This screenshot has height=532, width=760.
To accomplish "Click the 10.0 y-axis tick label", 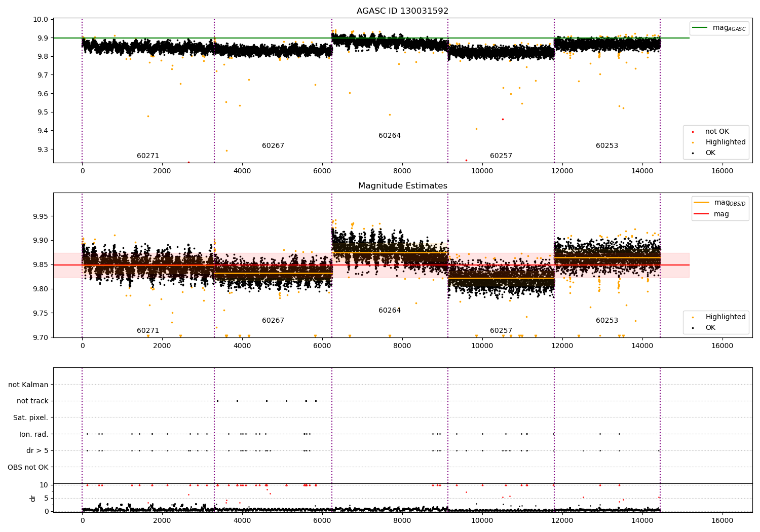I will tap(42, 20).
